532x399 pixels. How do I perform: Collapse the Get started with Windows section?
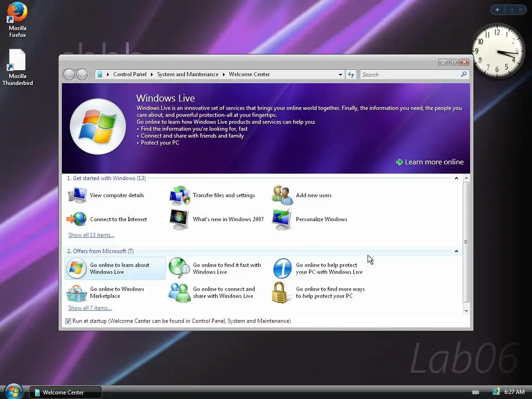[x=456, y=178]
